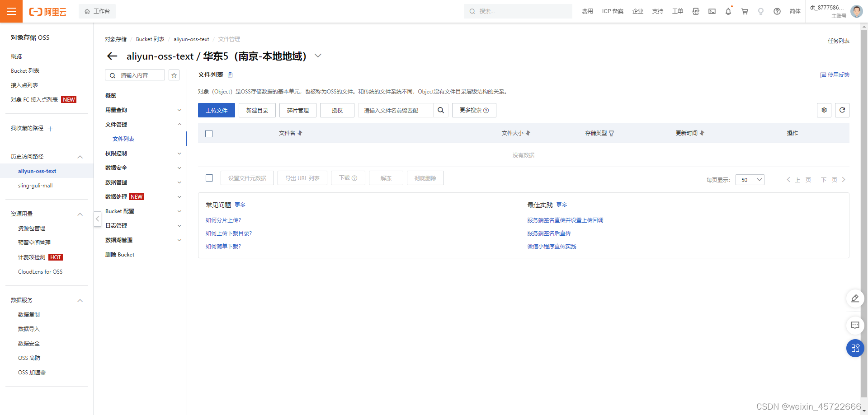Click the floating edit pencil icon
This screenshot has width=868, height=415.
[855, 298]
